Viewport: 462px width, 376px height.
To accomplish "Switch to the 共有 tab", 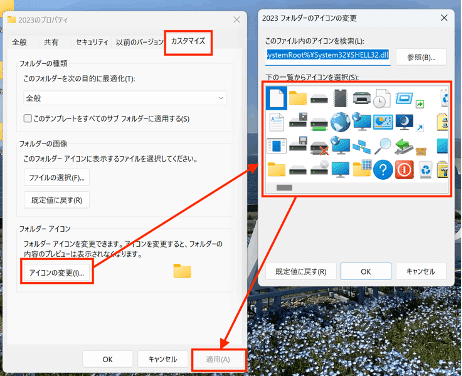I will [x=51, y=42].
